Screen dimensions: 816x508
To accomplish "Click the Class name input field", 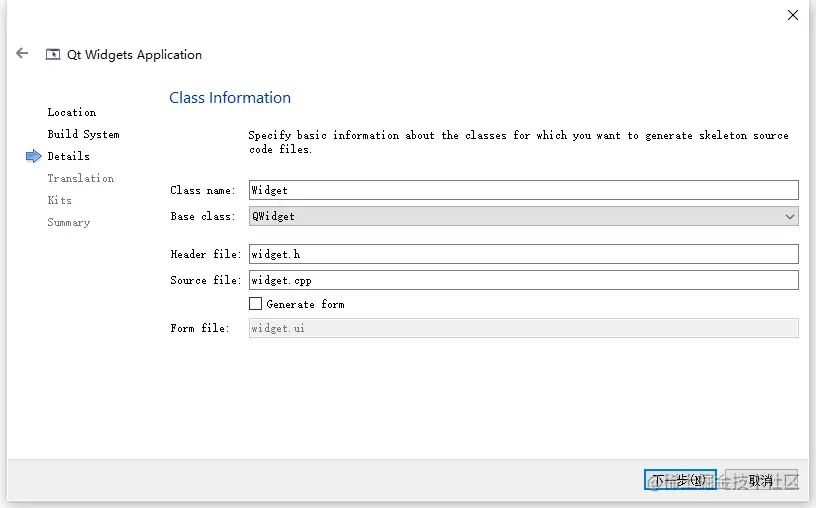I will click(524, 190).
